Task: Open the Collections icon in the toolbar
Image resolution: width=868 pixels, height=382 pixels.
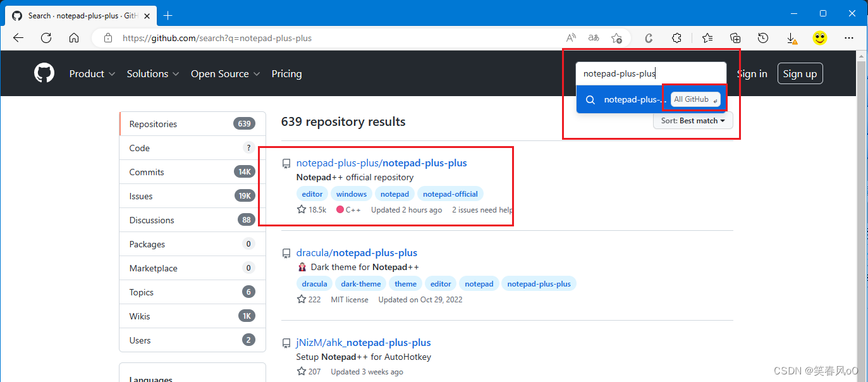Action: (x=735, y=38)
